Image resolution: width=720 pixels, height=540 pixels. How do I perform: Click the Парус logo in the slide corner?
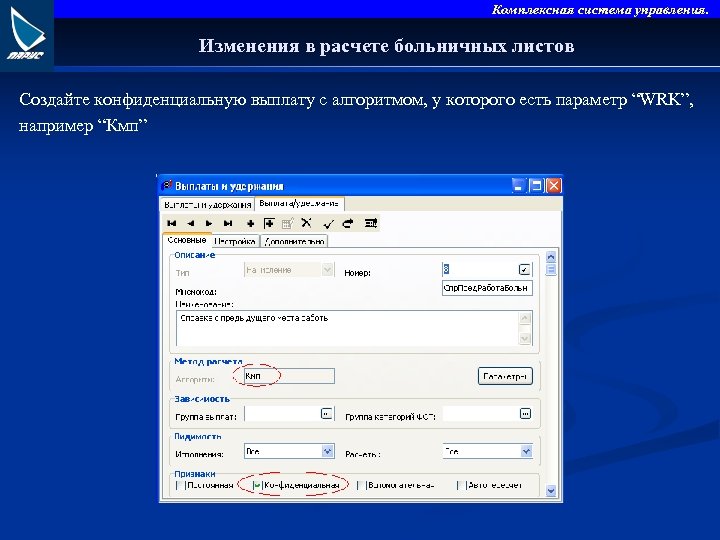pyautogui.click(x=27, y=35)
